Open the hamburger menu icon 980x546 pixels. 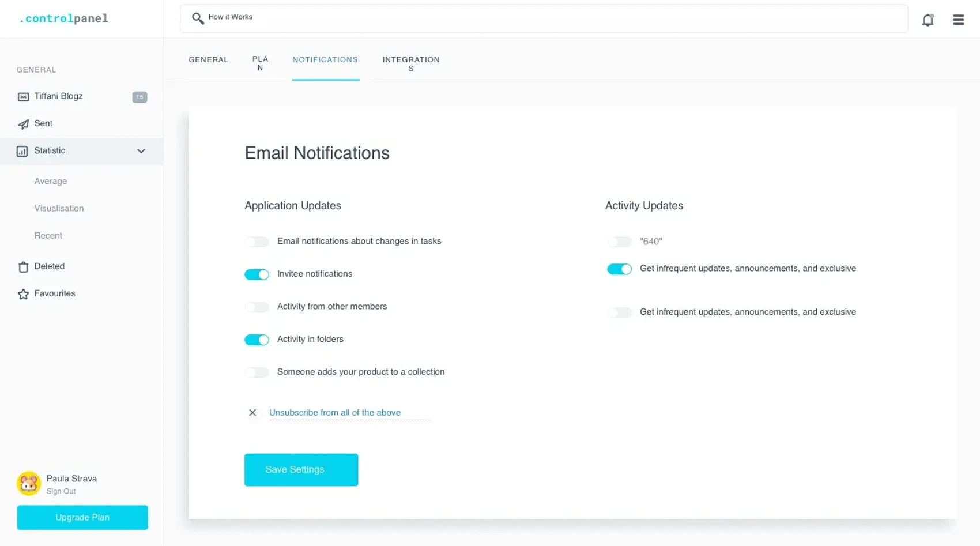(958, 20)
